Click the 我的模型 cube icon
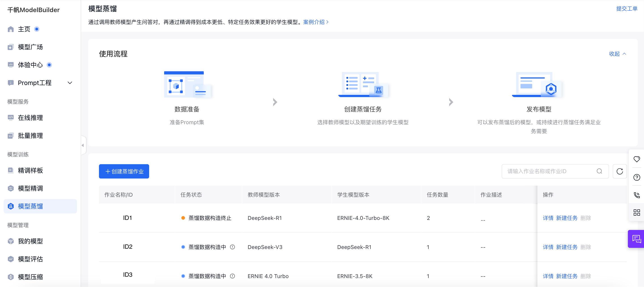The width and height of the screenshot is (644, 287). tap(11, 241)
